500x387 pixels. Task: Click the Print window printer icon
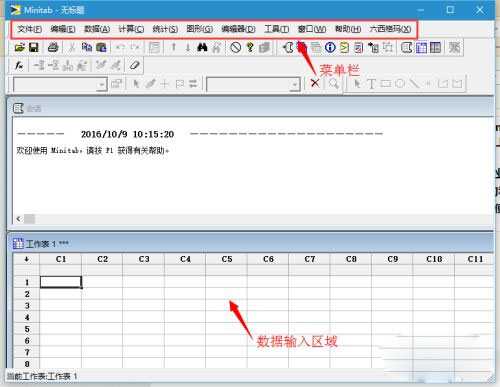pos(53,47)
